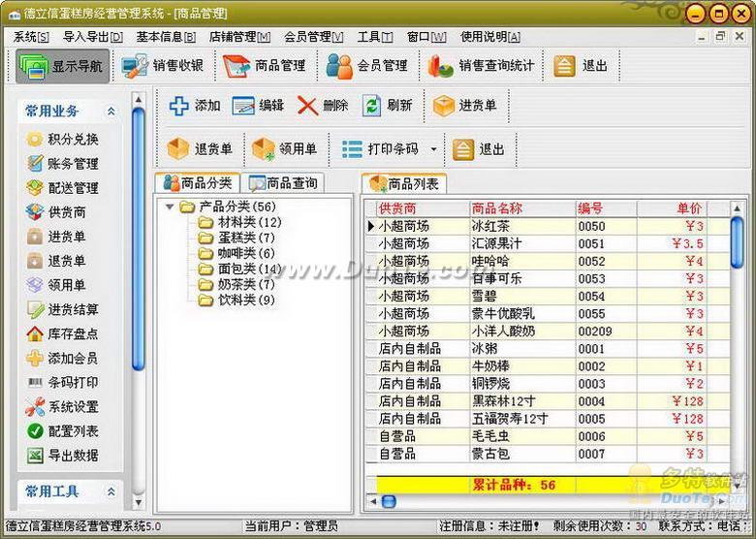756x539 pixels.
Task: Open the 系统[S] menu
Action: point(31,37)
